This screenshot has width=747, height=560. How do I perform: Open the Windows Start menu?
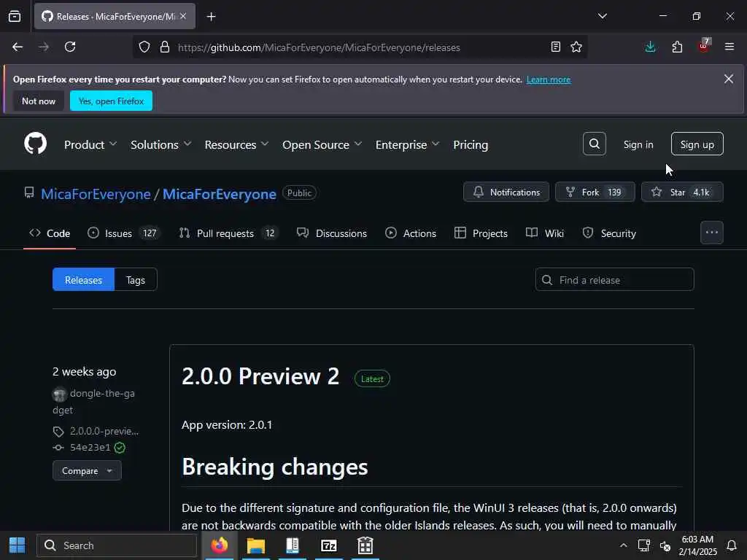[x=18, y=545]
